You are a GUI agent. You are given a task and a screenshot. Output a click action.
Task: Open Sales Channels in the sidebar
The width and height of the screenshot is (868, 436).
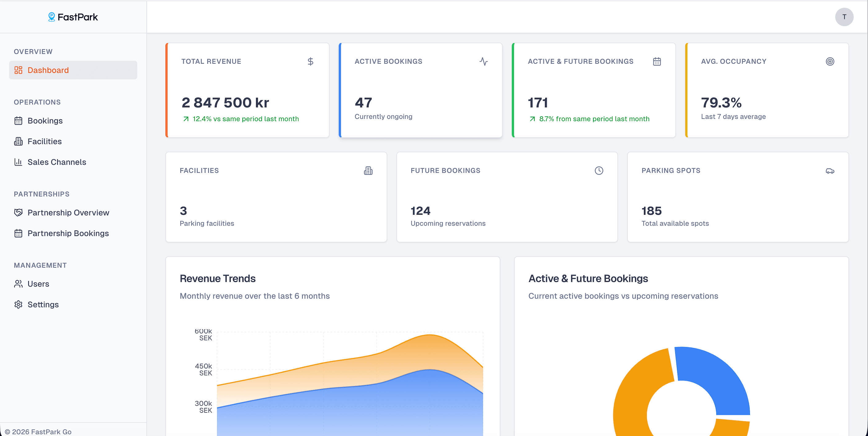pyautogui.click(x=57, y=162)
